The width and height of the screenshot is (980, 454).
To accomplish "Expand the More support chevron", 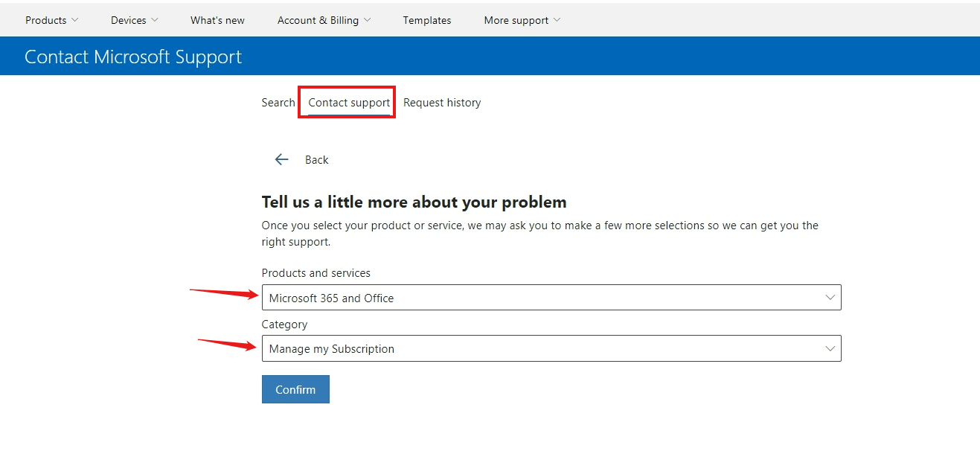I will (557, 20).
